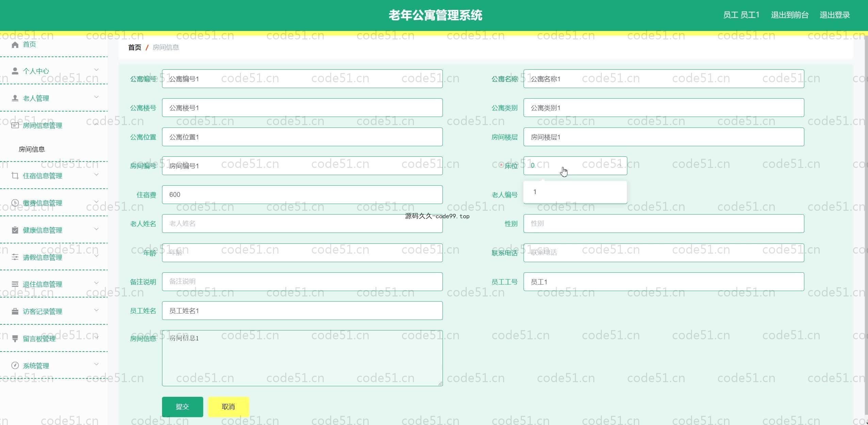Click the 首页 breadcrumb link

pos(134,47)
